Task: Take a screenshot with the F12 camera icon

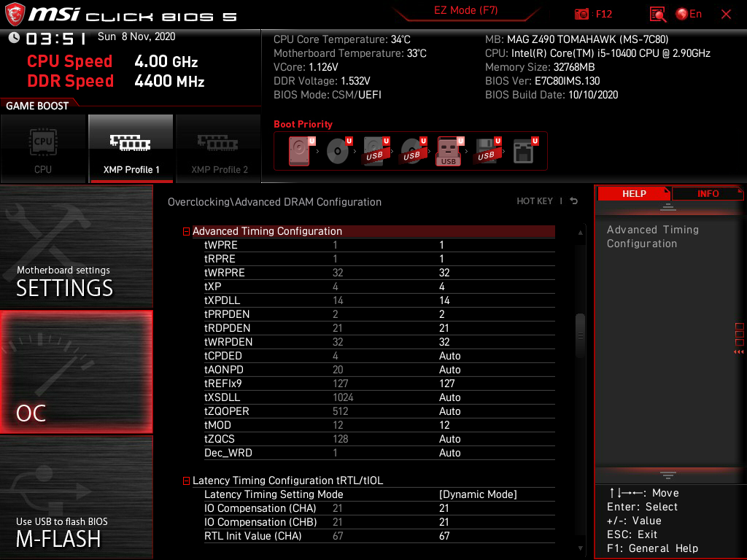Action: 581,15
